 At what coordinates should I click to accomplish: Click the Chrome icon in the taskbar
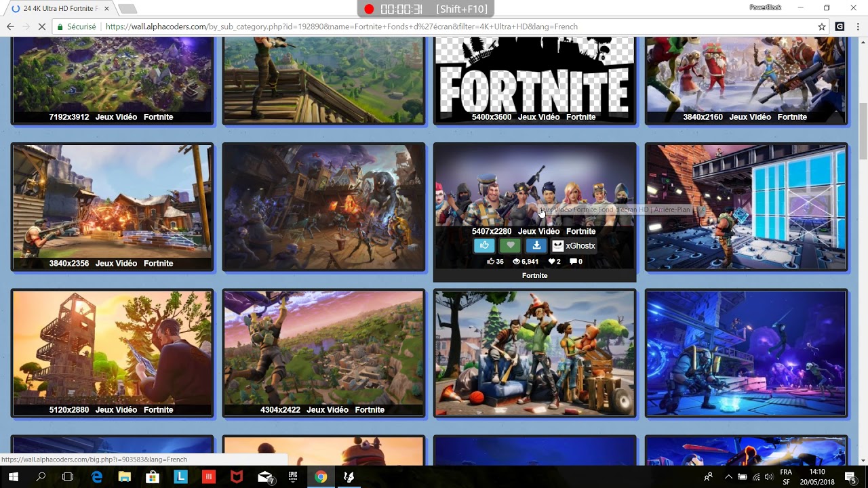(321, 476)
